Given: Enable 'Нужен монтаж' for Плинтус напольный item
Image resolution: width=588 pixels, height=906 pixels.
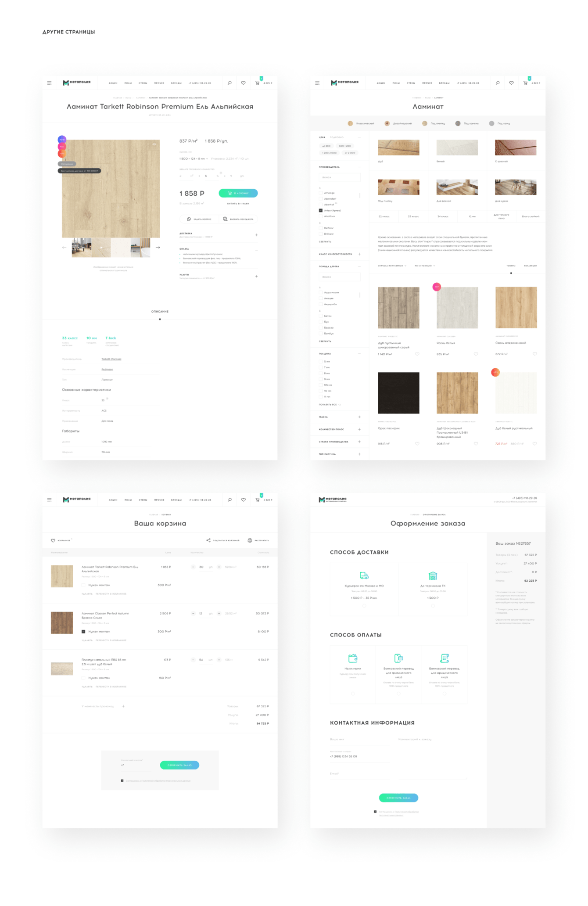Looking at the screenshot, I should tap(83, 678).
